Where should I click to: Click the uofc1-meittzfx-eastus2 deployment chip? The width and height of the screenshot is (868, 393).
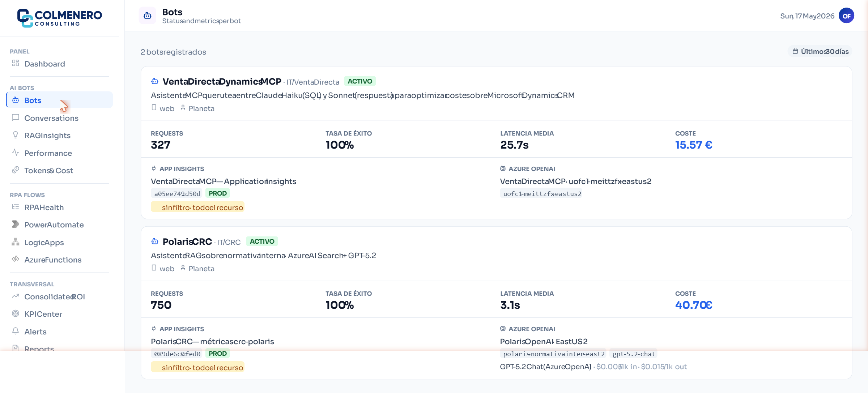541,193
